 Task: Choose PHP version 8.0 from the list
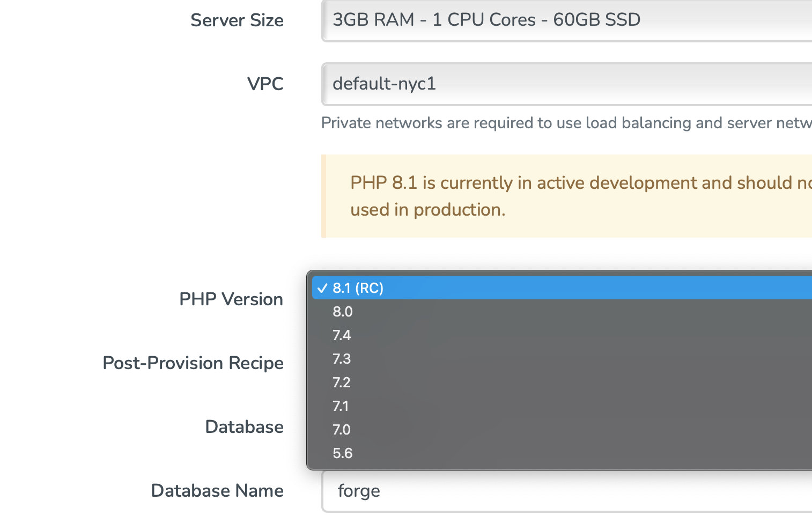343,312
